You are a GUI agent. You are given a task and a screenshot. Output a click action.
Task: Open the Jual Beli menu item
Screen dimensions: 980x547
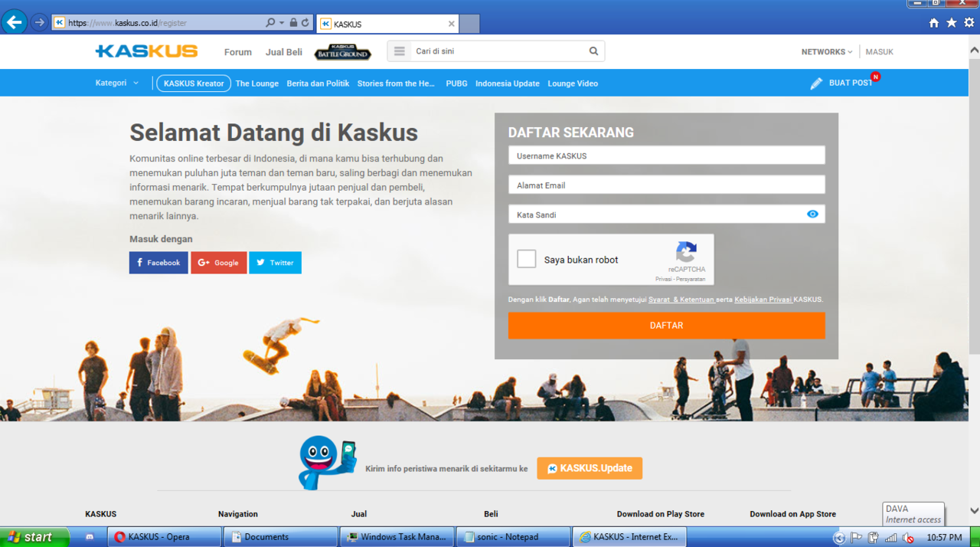(284, 52)
